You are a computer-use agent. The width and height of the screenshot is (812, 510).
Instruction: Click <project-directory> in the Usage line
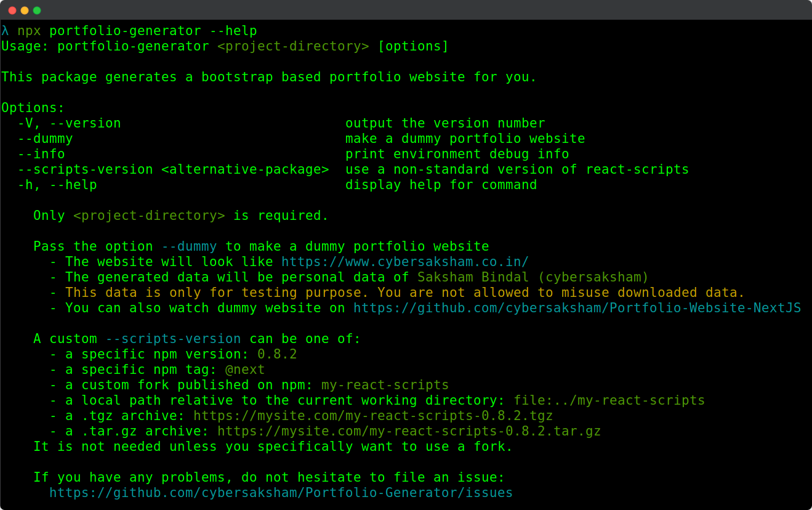(x=293, y=46)
